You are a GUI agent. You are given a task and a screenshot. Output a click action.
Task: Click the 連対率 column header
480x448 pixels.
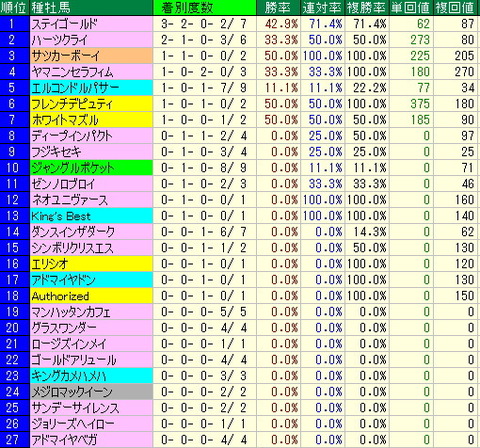click(322, 7)
